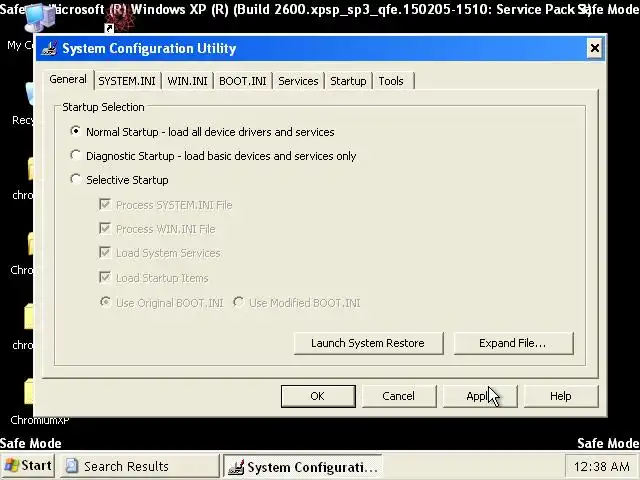Screen dimensions: 640x480
Task: Click the Cancel button
Action: click(x=398, y=396)
